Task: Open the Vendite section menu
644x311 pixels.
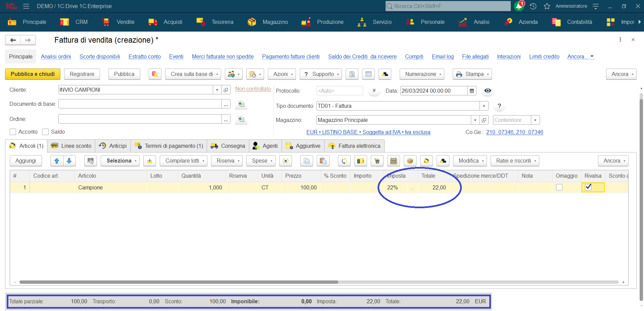Action: click(118, 22)
